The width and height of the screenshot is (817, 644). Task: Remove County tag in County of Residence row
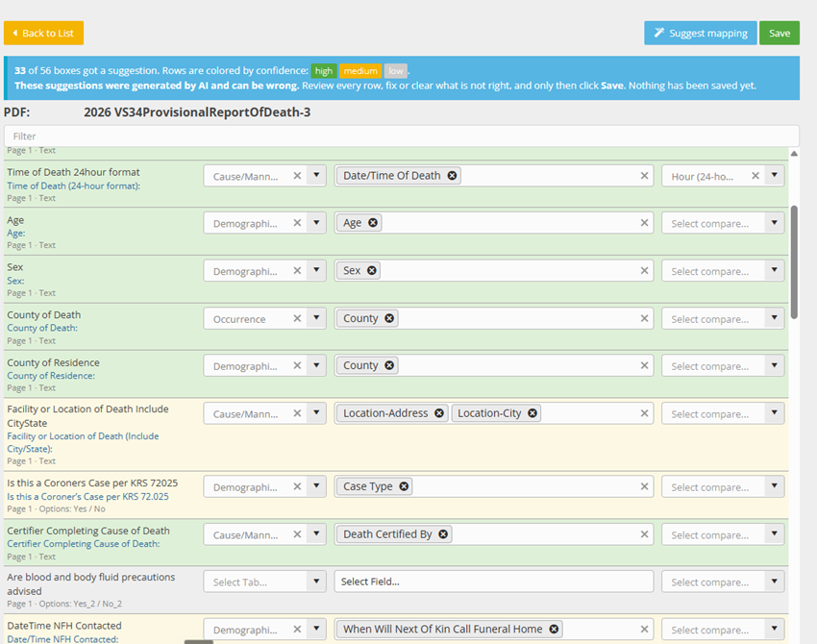[x=389, y=365]
